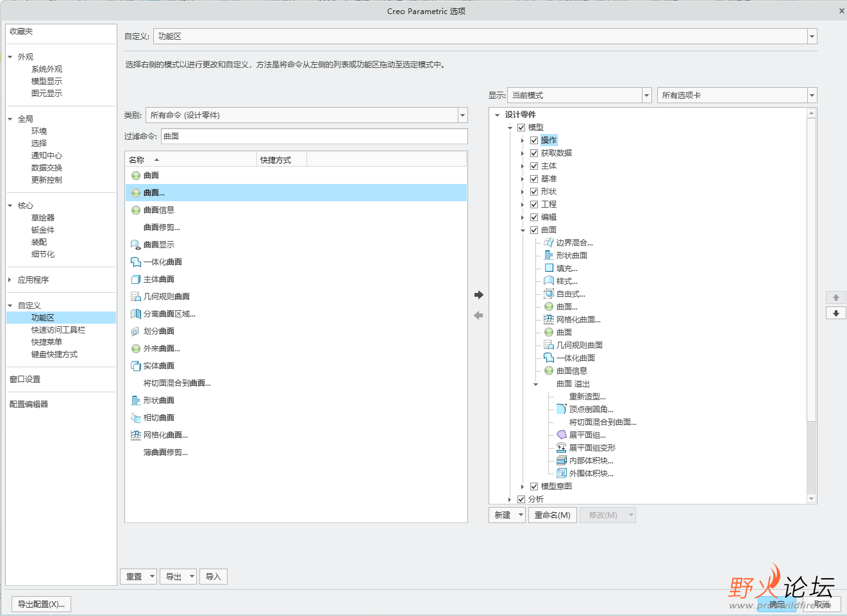
Task: Expand the 应用程序 section in the sidebar
Action: [x=10, y=280]
